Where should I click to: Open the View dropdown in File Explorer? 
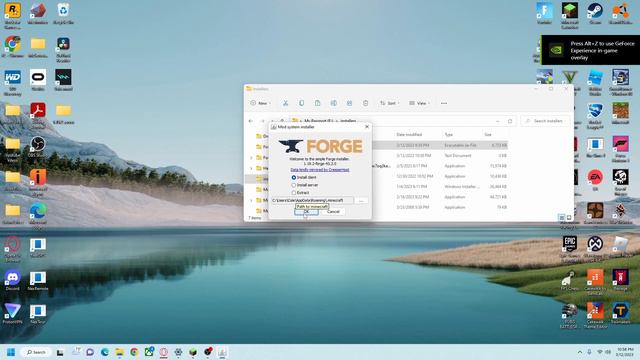[x=419, y=103]
